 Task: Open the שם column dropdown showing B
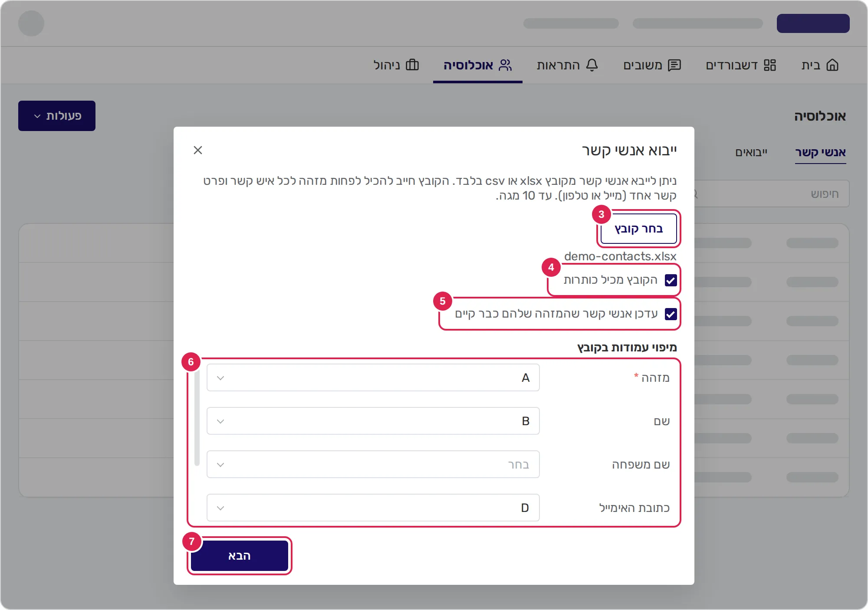(x=373, y=421)
